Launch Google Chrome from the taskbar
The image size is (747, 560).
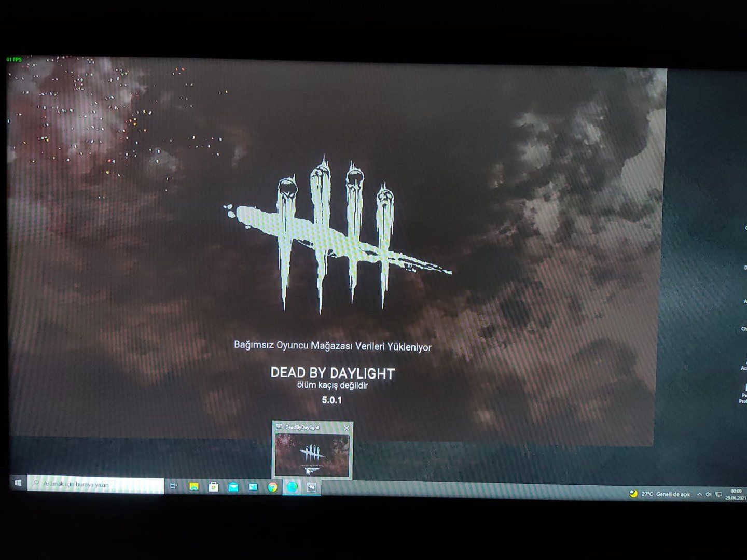(x=272, y=487)
